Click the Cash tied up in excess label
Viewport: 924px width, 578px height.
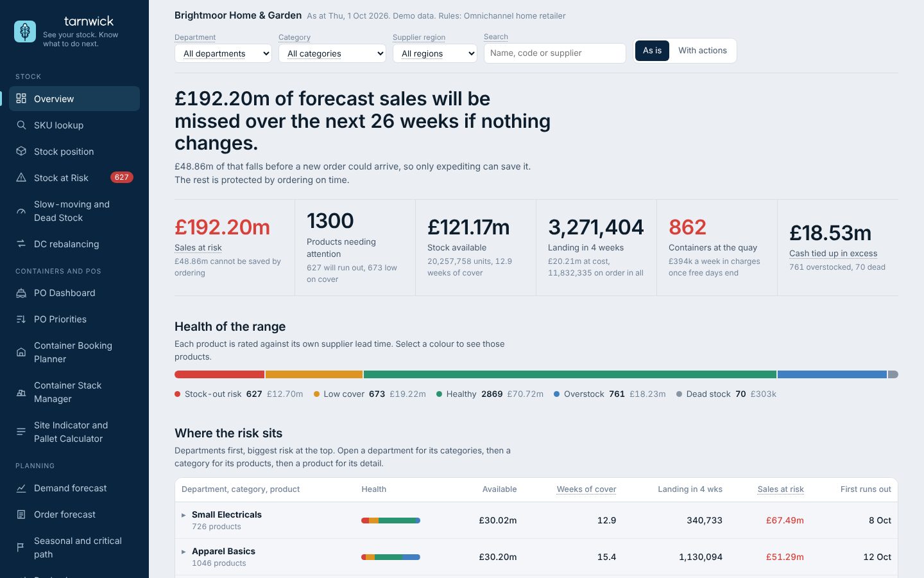833,253
